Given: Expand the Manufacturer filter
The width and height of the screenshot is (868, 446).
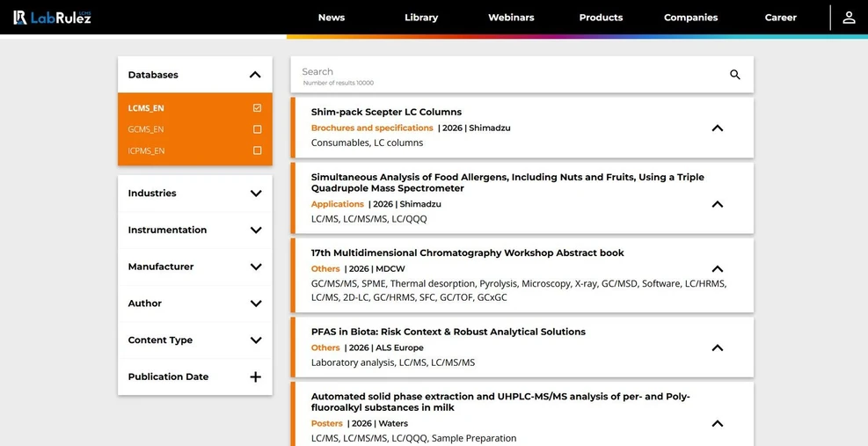Looking at the screenshot, I should click(x=256, y=267).
